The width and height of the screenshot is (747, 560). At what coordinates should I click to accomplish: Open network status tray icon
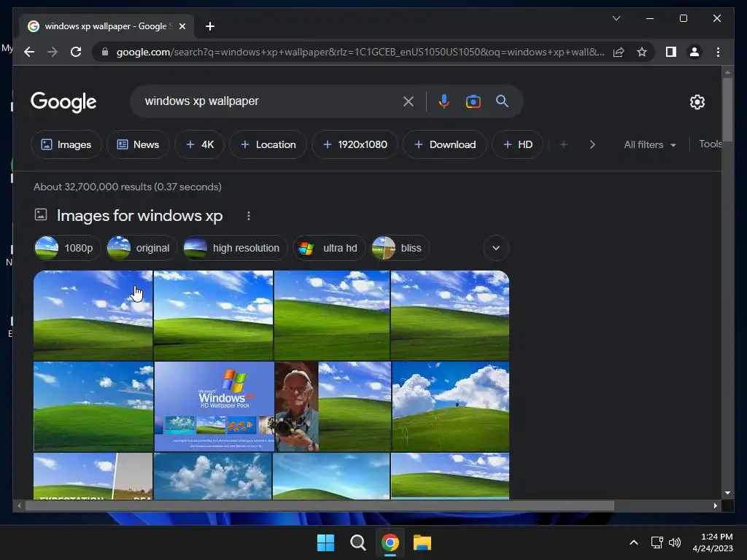[657, 542]
